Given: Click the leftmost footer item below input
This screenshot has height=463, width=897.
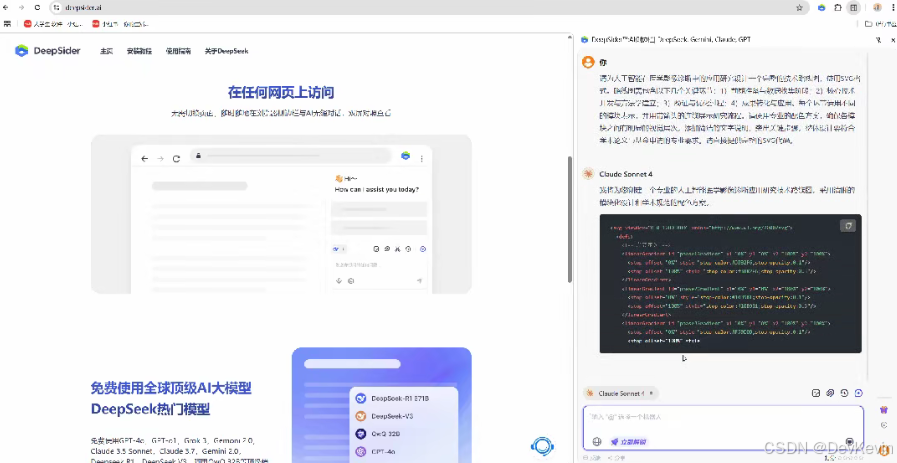Looking at the screenshot, I should click(x=592, y=458).
